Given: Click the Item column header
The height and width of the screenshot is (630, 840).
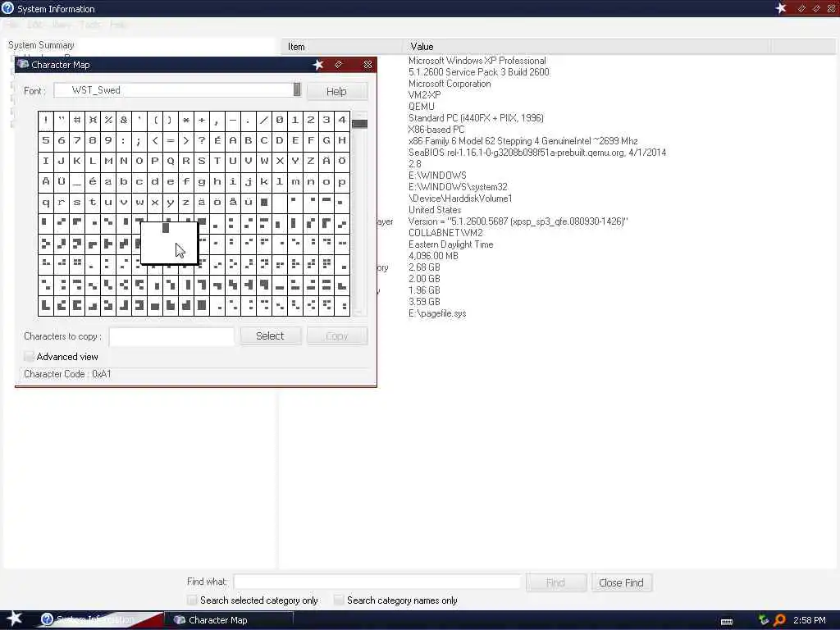Looking at the screenshot, I should 342,47.
